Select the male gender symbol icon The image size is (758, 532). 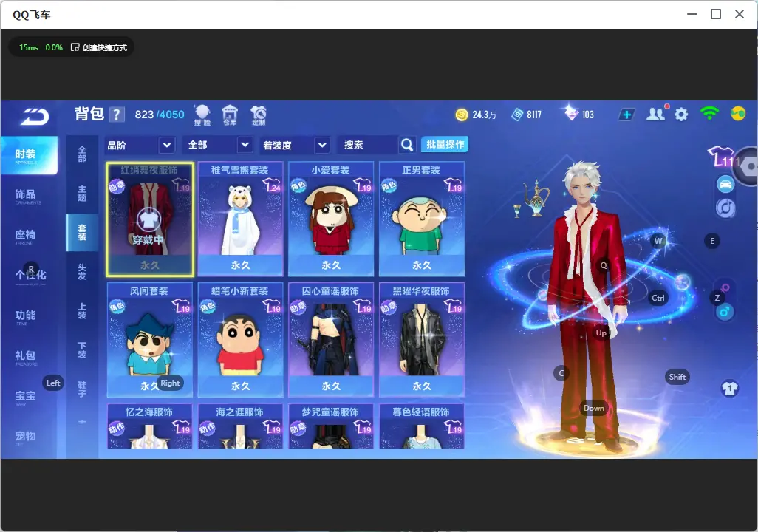tap(724, 312)
